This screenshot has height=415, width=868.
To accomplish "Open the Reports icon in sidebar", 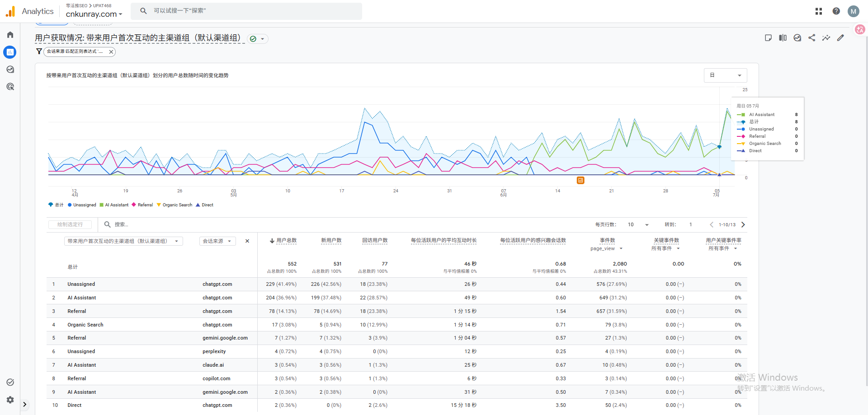I will coord(10,52).
